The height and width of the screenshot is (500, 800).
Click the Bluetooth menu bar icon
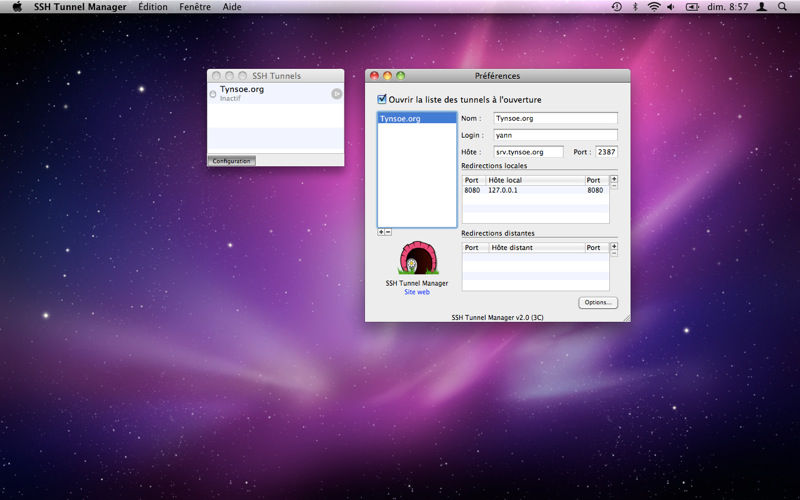click(635, 7)
